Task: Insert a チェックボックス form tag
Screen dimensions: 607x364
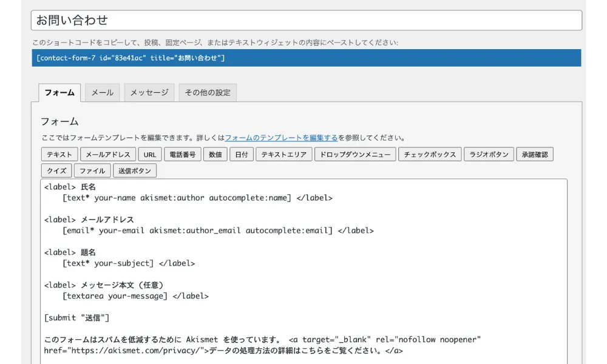Action: [431, 154]
